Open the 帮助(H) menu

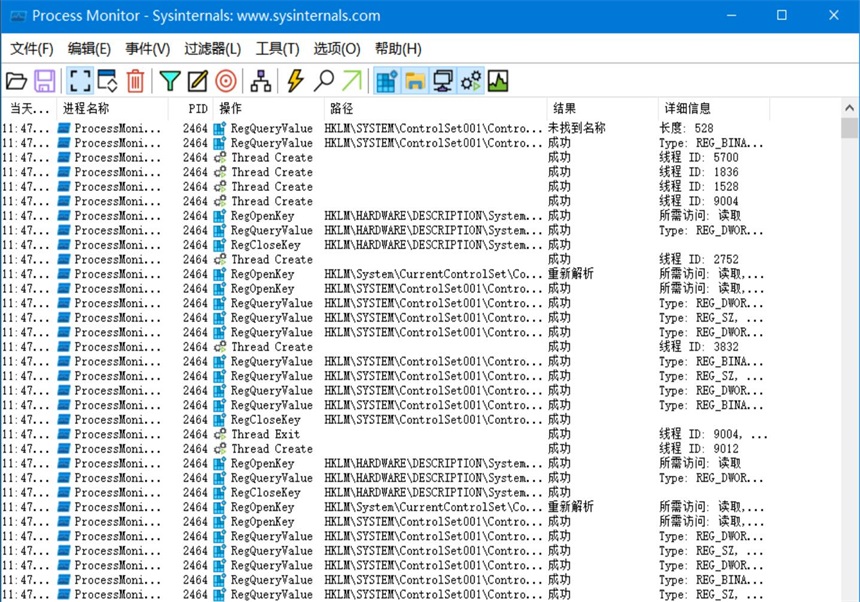(398, 49)
